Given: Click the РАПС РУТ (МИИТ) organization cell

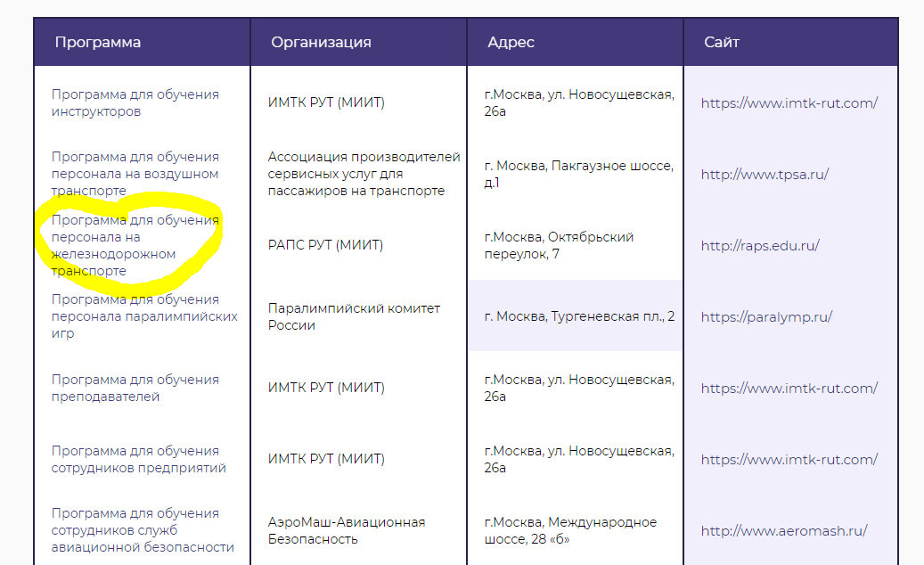Looking at the screenshot, I should [x=325, y=245].
